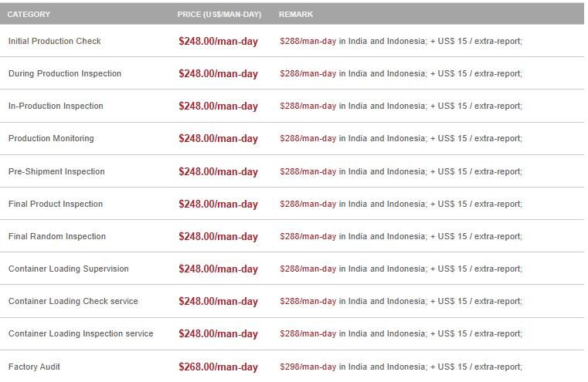Select Initial Production Check category
The width and height of the screenshot is (588, 382).
[55, 41]
